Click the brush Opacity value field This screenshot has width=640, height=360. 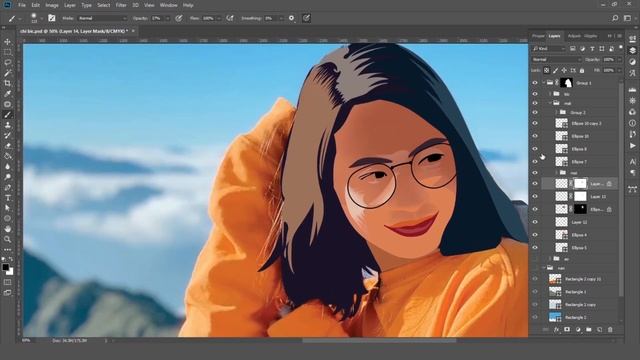157,18
